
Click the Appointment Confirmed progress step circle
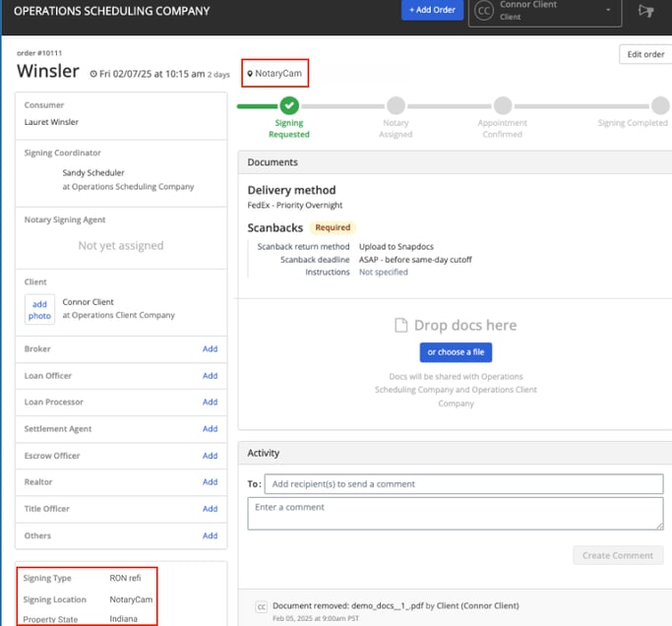[503, 105]
